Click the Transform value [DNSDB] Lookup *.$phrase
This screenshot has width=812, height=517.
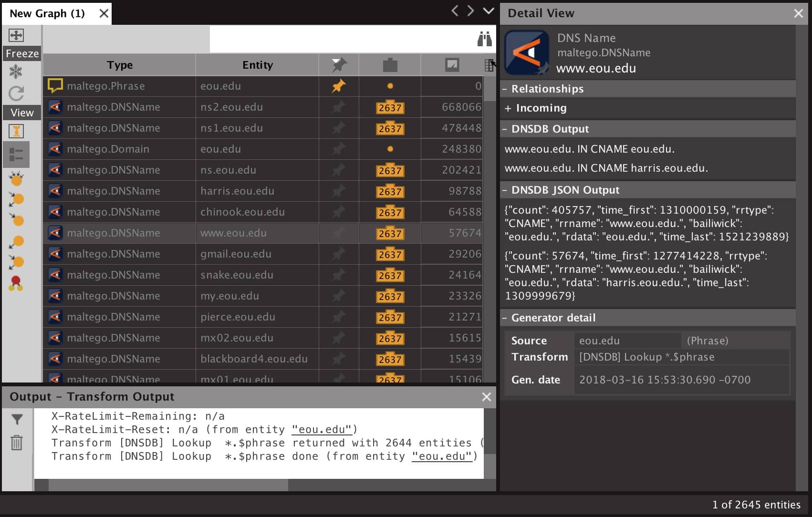point(682,357)
